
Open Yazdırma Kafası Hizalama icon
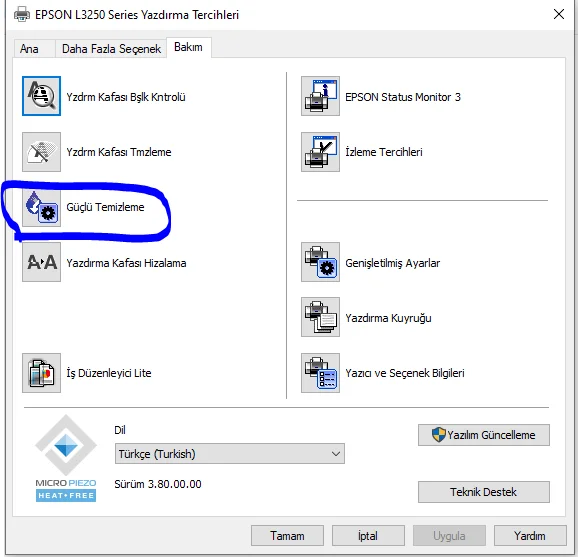click(x=41, y=262)
